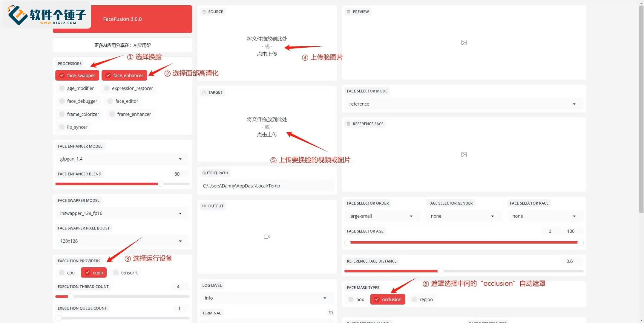
Task: Open Face Selector Order dropdown large-small
Action: 382,216
